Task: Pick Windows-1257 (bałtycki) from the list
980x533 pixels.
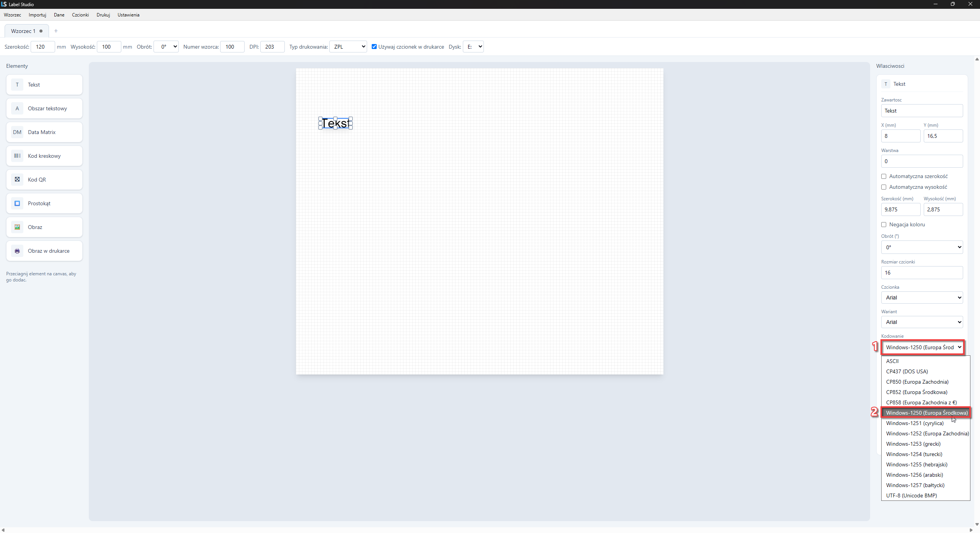Action: (926, 485)
